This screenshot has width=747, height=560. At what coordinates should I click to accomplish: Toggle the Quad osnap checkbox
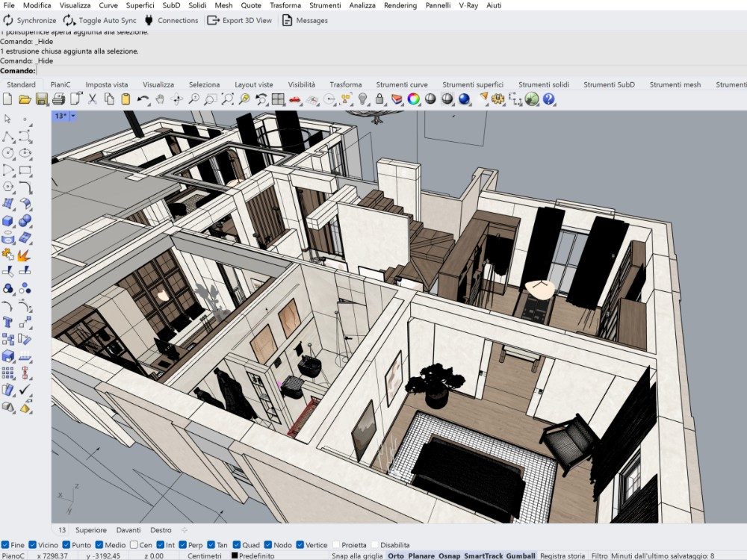tap(237, 545)
